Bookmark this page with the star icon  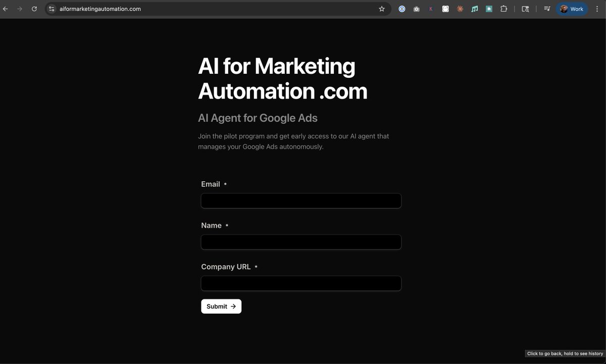pos(382,9)
